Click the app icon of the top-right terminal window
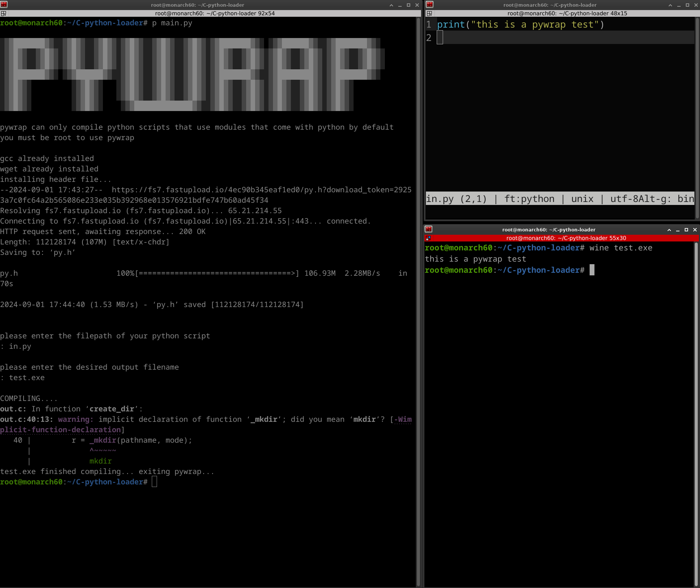 (430, 4)
